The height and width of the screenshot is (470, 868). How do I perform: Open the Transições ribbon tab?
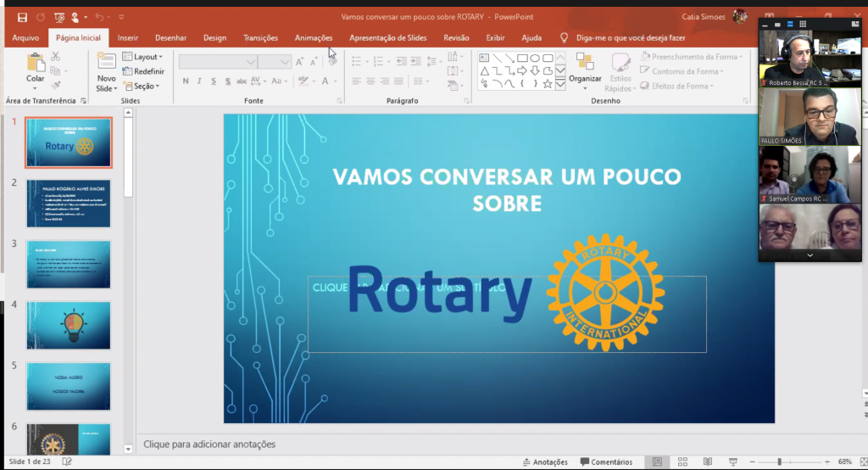pyautogui.click(x=260, y=37)
